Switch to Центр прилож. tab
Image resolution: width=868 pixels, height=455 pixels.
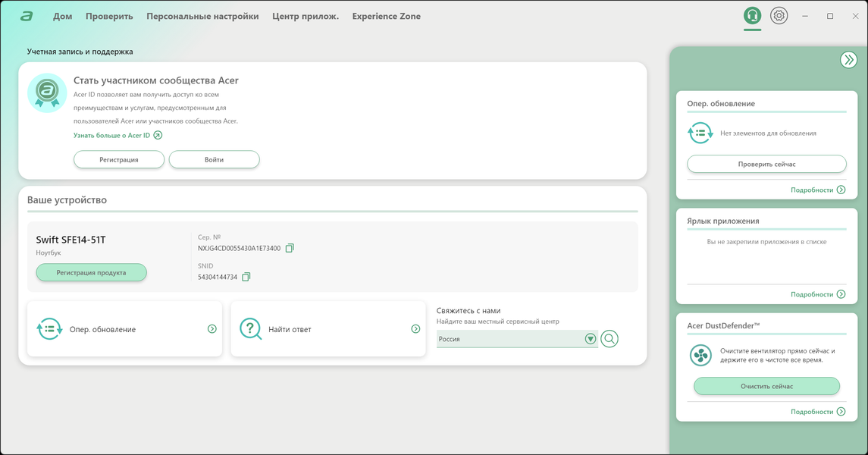pyautogui.click(x=306, y=17)
